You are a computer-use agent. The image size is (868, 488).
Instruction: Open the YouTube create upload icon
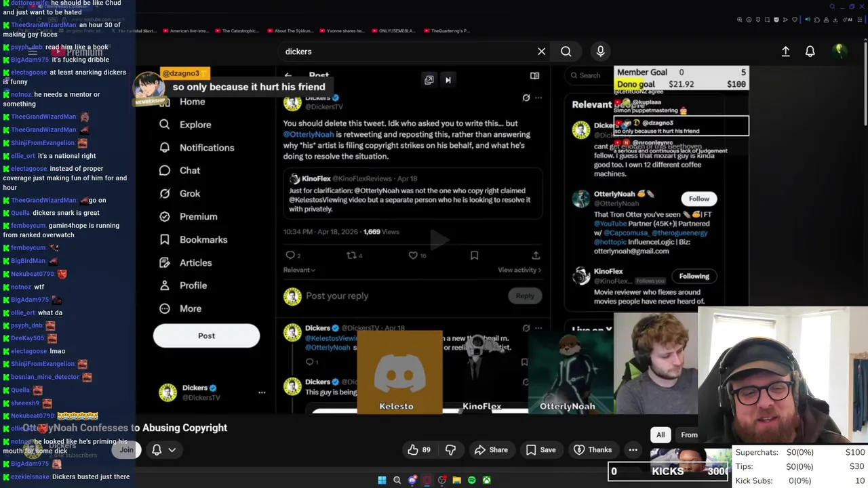pyautogui.click(x=785, y=52)
